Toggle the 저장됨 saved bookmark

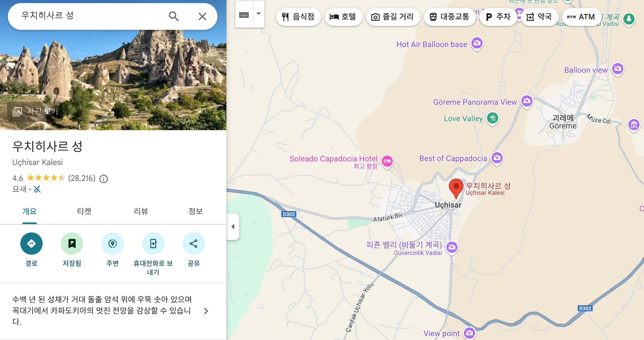[x=72, y=244]
